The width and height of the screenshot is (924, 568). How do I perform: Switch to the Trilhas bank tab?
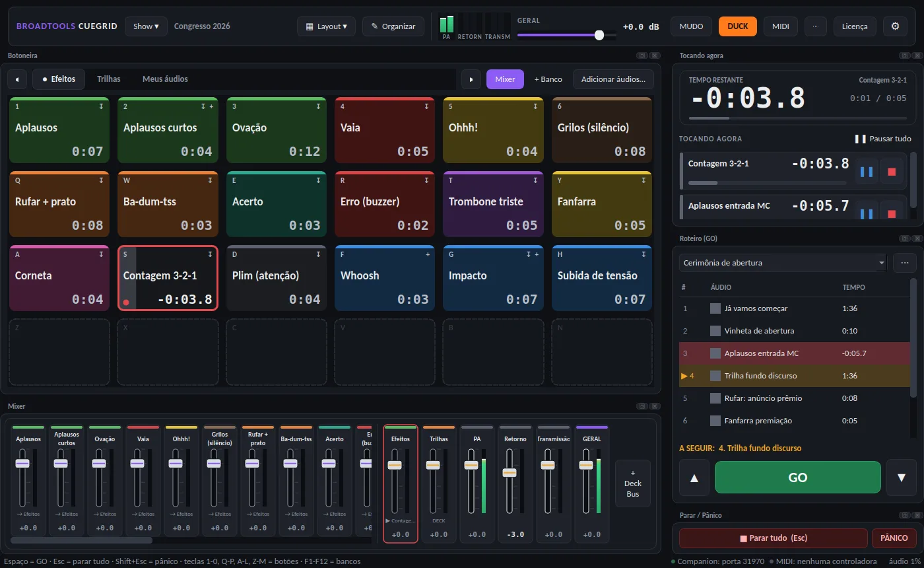(109, 79)
